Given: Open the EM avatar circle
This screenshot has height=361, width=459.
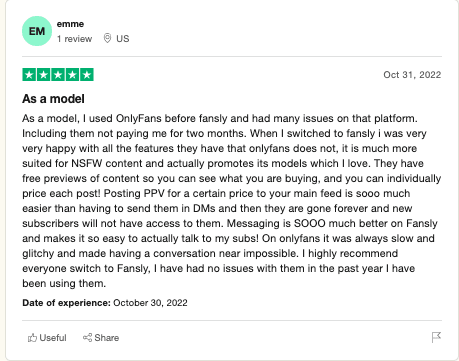Looking at the screenshot, I should coord(37,31).
